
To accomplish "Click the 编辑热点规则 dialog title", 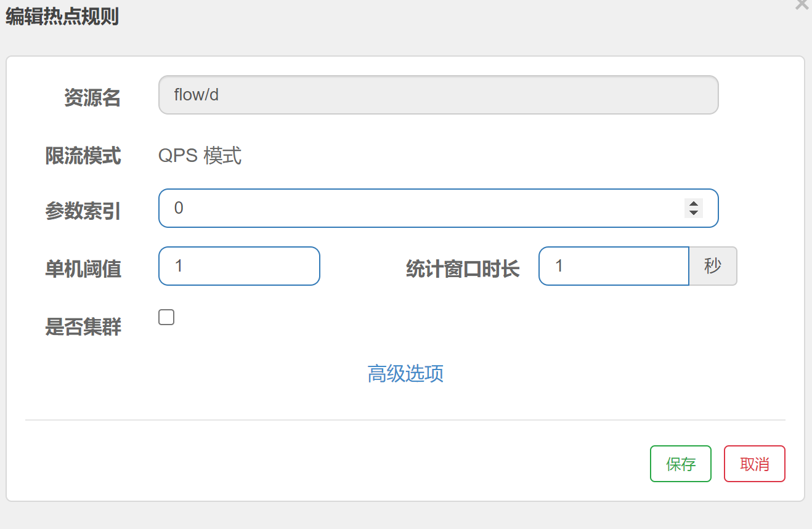I will 62,17.
